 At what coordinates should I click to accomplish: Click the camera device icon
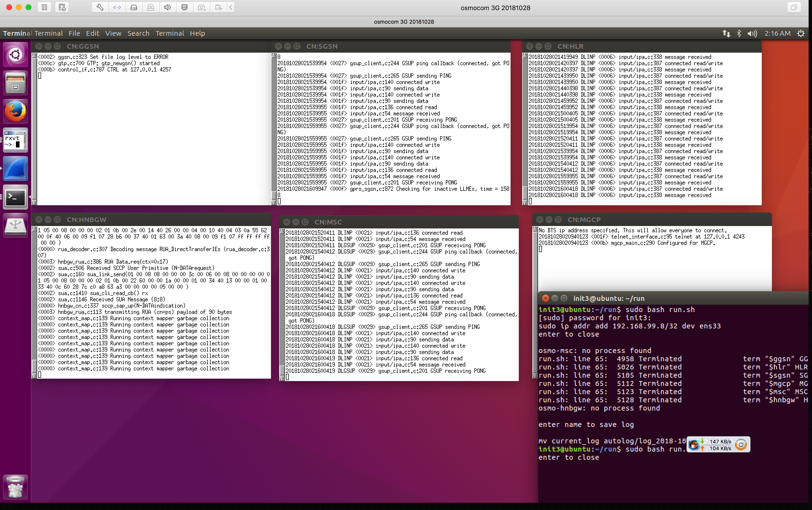pyautogui.click(x=202, y=7)
